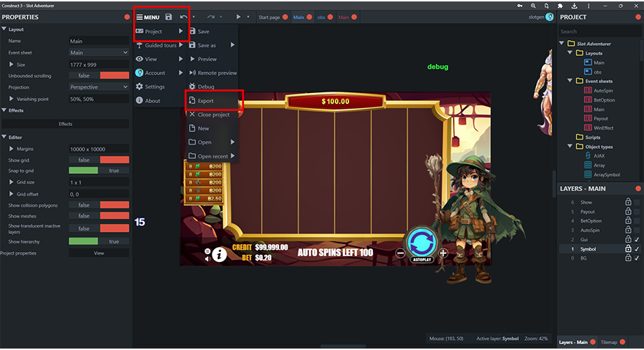Click the install download icon in title bar
Viewport: 644px width, 350px height.
(x=574, y=6)
